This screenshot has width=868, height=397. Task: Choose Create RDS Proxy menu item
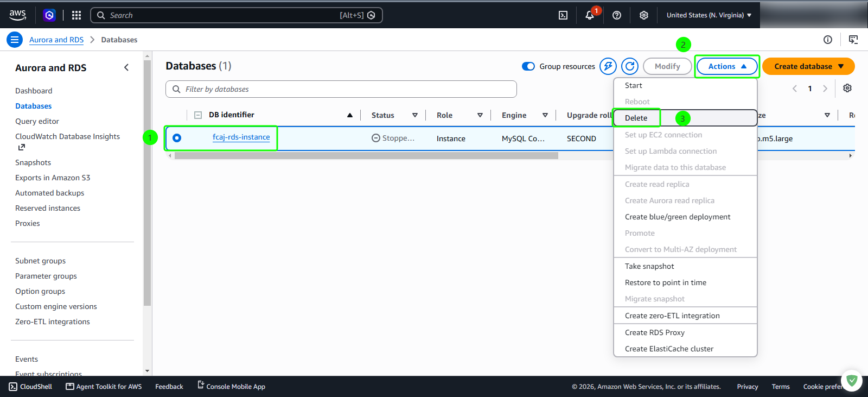(x=685, y=332)
